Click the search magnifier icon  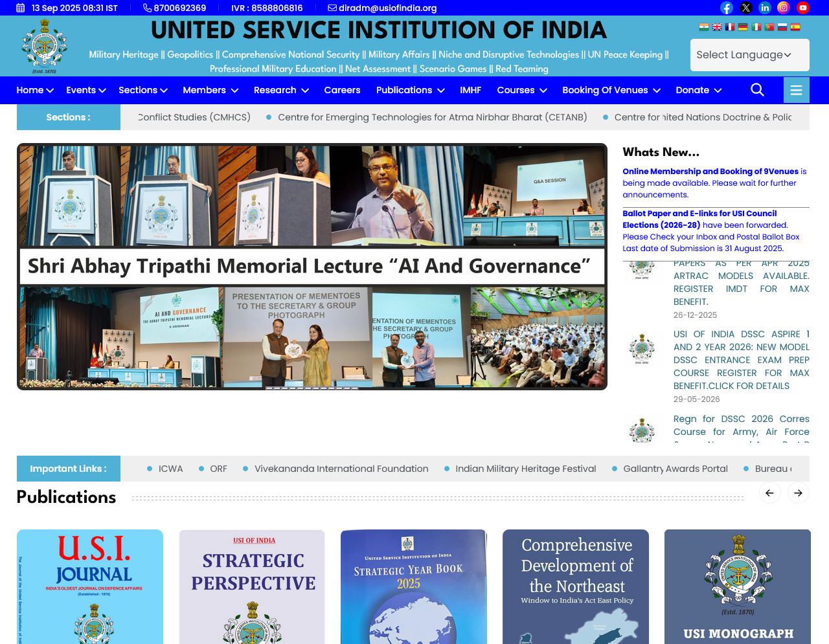click(757, 90)
